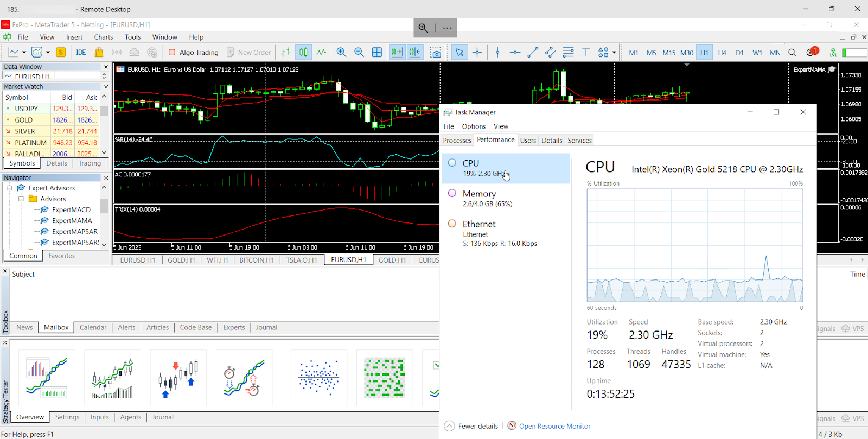Select the Fibonacci retracement tool

pos(568,53)
